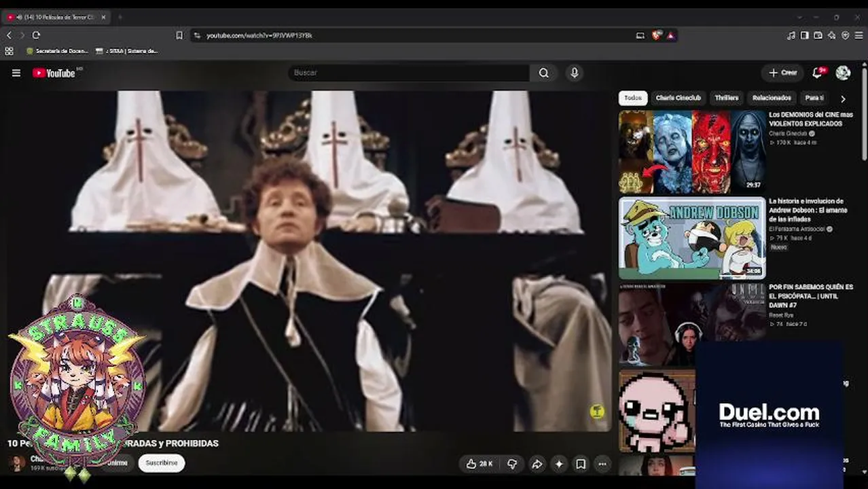Save video with bookmark icon
Screen dimensions: 868x489
581,464
